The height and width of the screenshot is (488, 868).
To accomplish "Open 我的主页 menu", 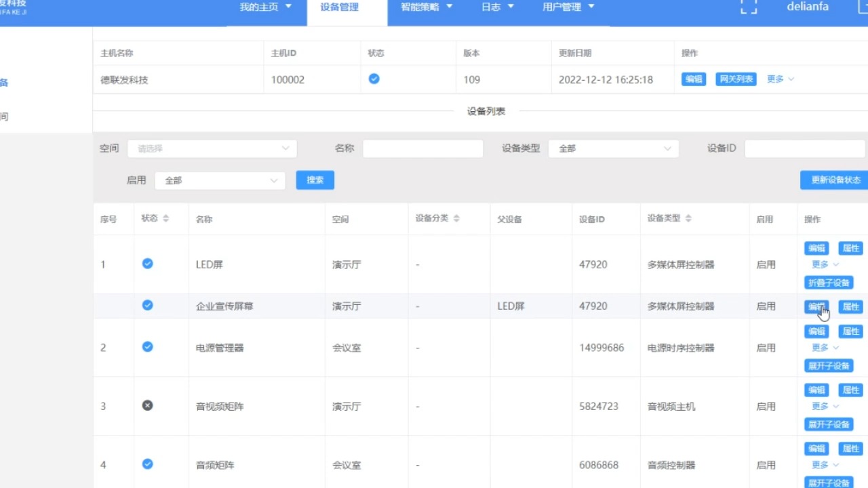I will point(266,7).
